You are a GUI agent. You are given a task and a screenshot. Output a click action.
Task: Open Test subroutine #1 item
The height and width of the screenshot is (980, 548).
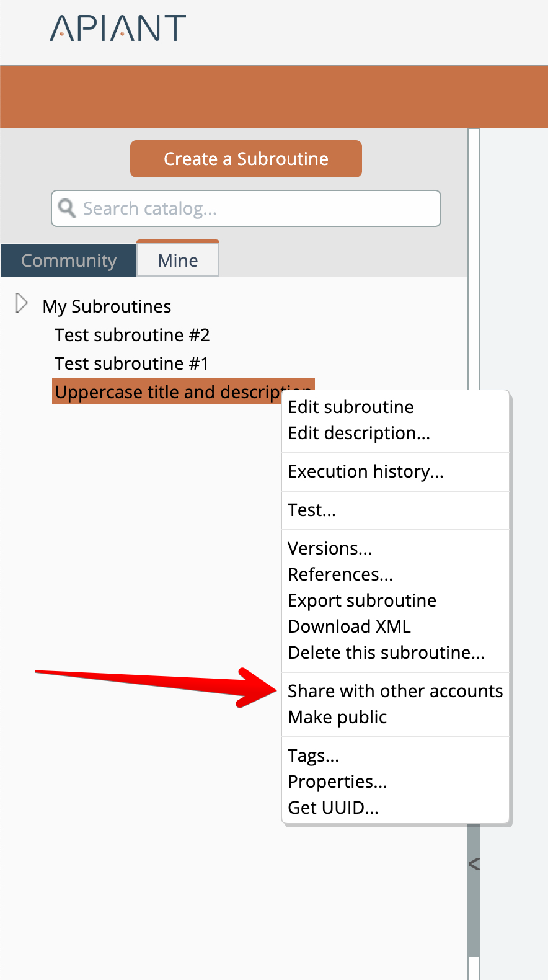(x=131, y=363)
